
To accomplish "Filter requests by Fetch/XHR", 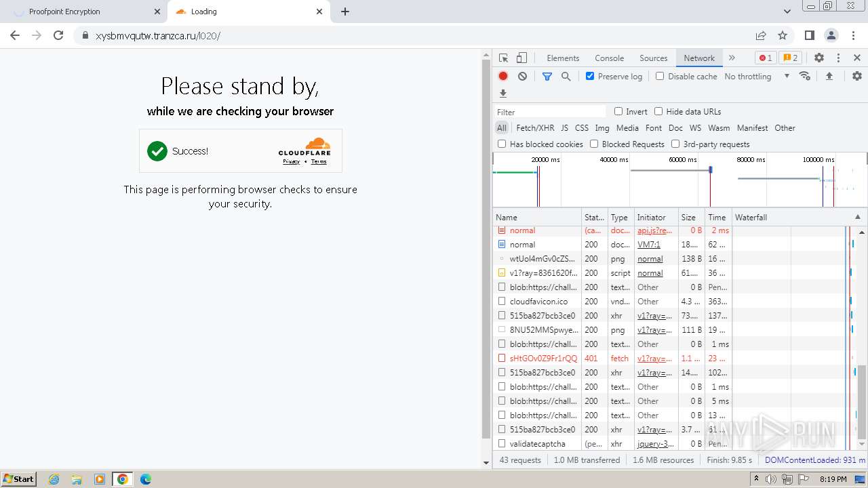I will click(x=535, y=127).
